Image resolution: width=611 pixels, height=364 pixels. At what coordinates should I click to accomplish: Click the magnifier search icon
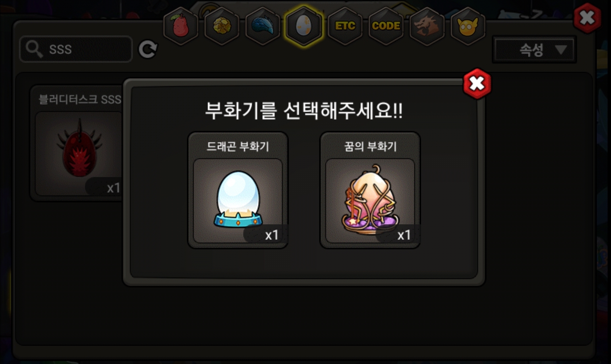point(34,49)
